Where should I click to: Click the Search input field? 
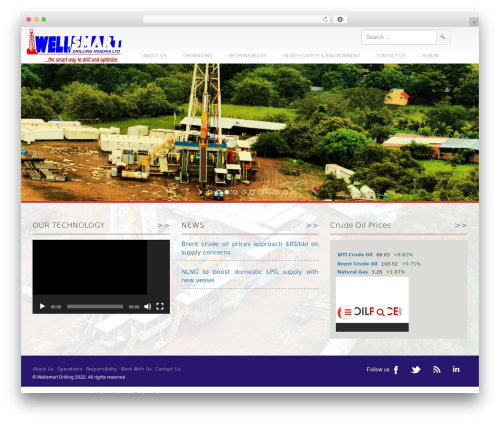coord(399,37)
